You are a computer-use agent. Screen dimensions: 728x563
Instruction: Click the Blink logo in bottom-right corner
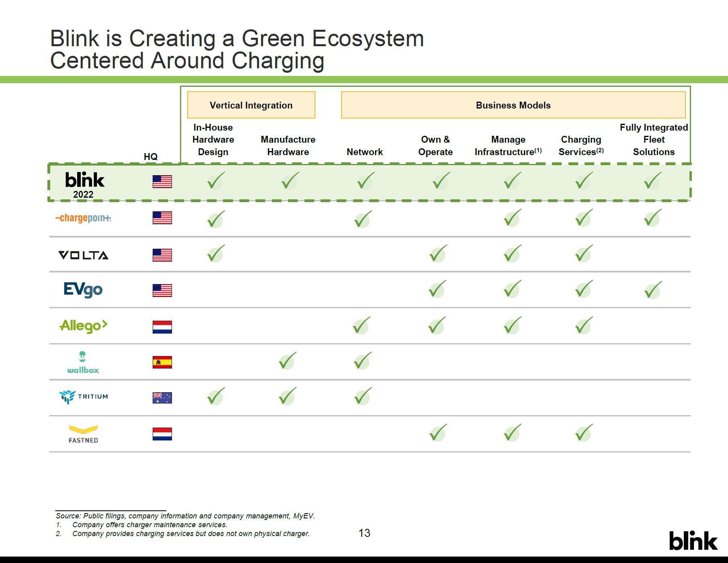point(693,541)
